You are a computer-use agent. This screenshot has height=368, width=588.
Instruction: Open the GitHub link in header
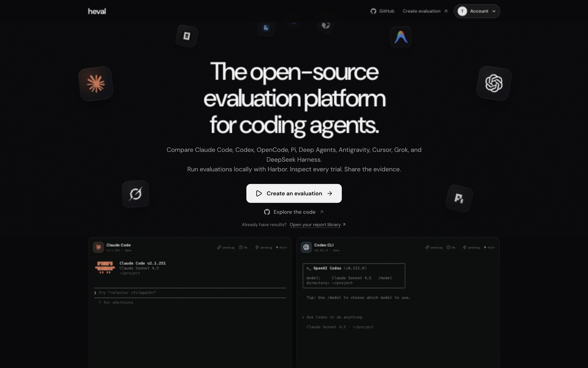pyautogui.click(x=382, y=11)
